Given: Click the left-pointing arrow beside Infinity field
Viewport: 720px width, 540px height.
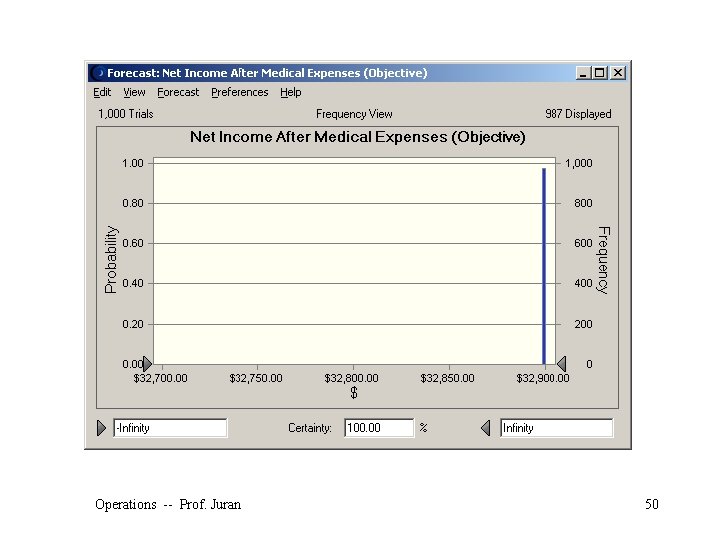Looking at the screenshot, I should coord(485,428).
